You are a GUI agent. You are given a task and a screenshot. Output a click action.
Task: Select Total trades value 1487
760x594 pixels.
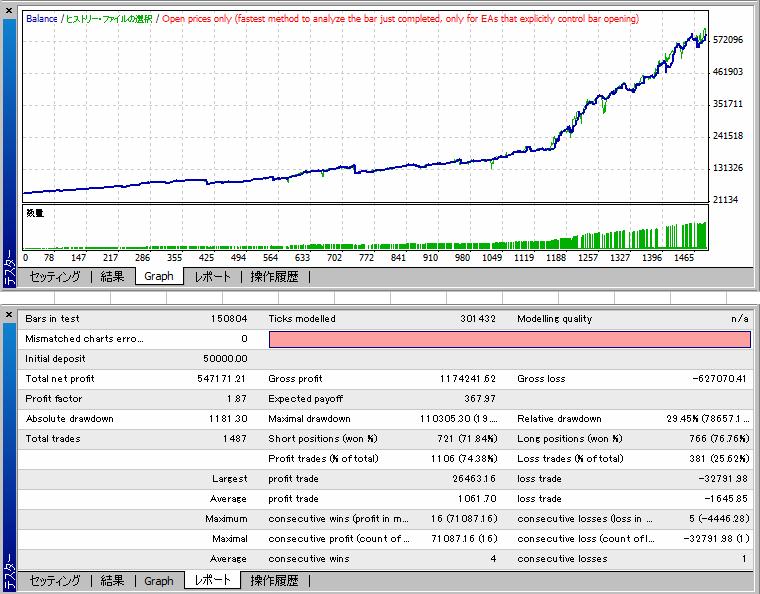coord(235,439)
